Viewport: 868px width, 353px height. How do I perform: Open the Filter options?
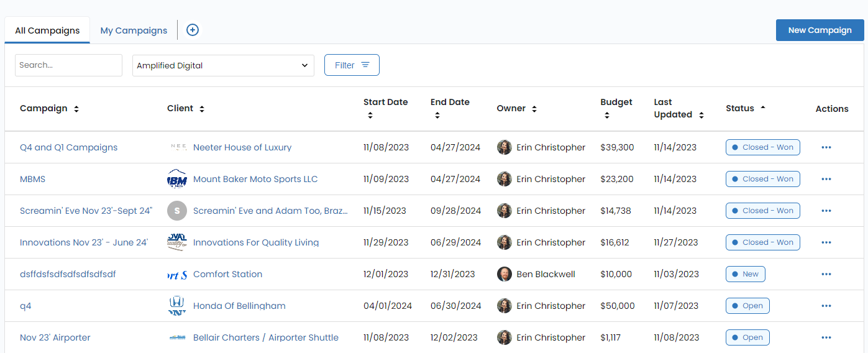tap(352, 65)
